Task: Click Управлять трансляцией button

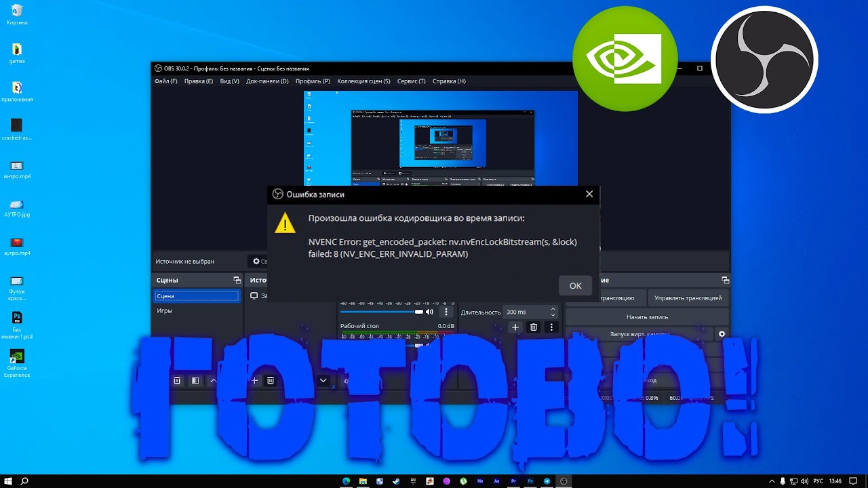Action: coord(688,298)
